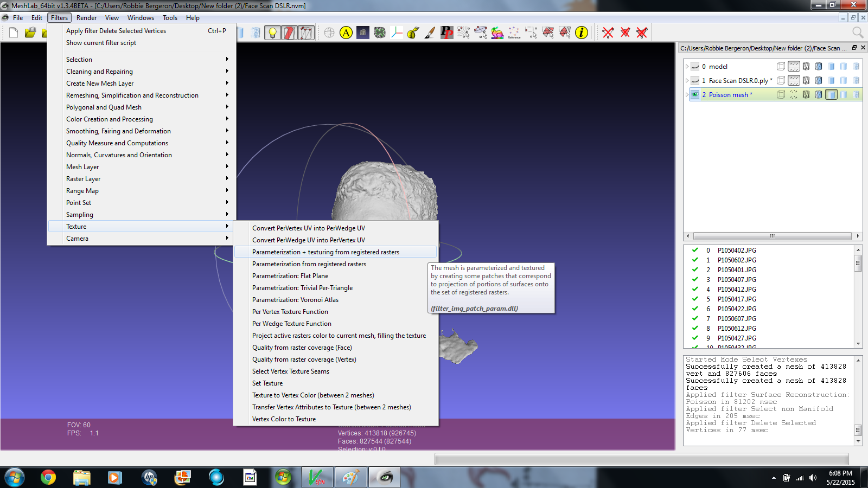Choose Vertex Color to Texture
The height and width of the screenshot is (488, 868).
[x=335, y=419]
